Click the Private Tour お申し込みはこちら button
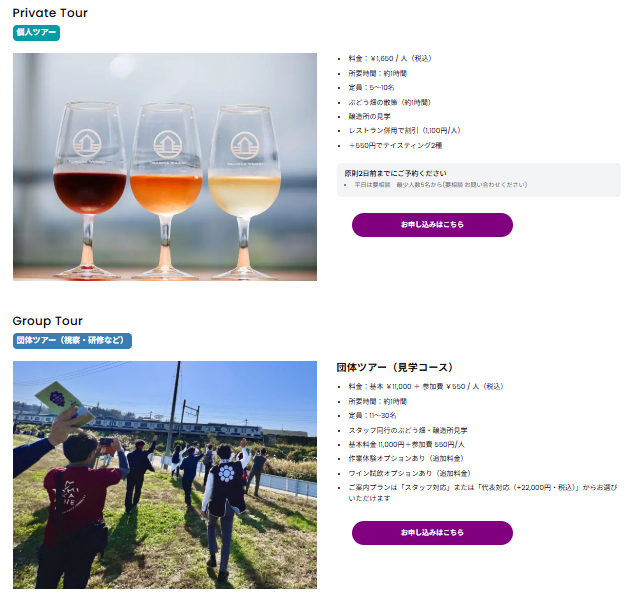625x596 pixels. (432, 225)
